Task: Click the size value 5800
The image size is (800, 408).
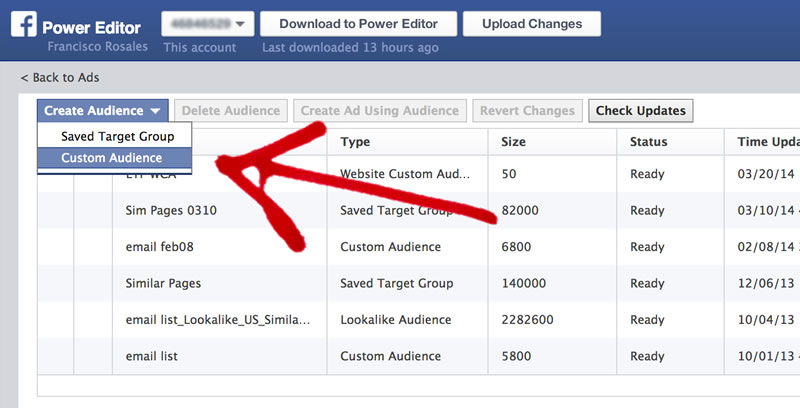Action: [516, 356]
